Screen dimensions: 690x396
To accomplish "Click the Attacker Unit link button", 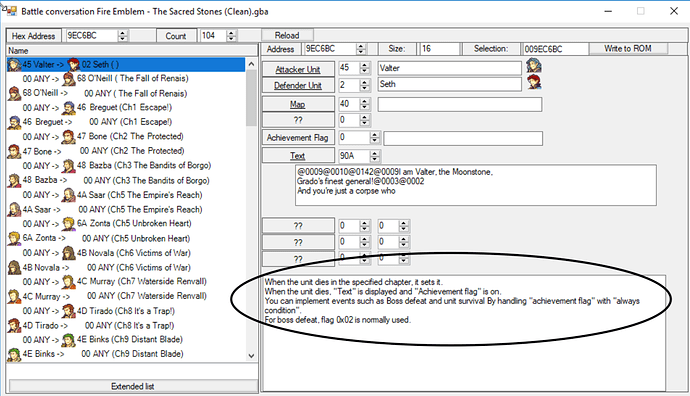I will tap(298, 69).
